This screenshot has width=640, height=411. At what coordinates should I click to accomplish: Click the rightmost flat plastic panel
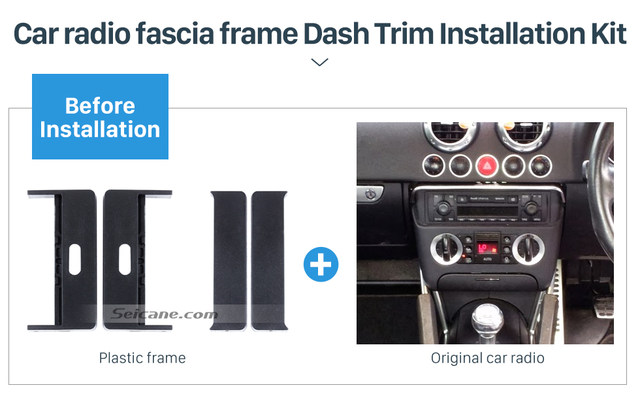click(269, 260)
